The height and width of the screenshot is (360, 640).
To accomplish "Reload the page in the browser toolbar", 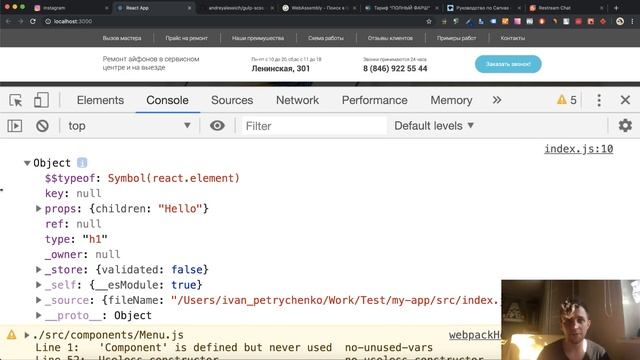I will point(33,21).
